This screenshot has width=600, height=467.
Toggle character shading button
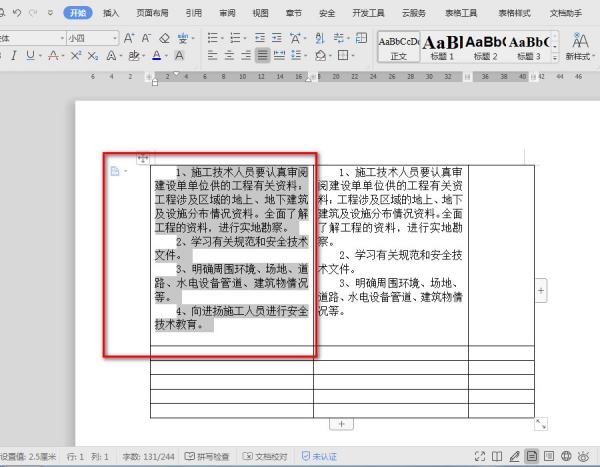180,56
